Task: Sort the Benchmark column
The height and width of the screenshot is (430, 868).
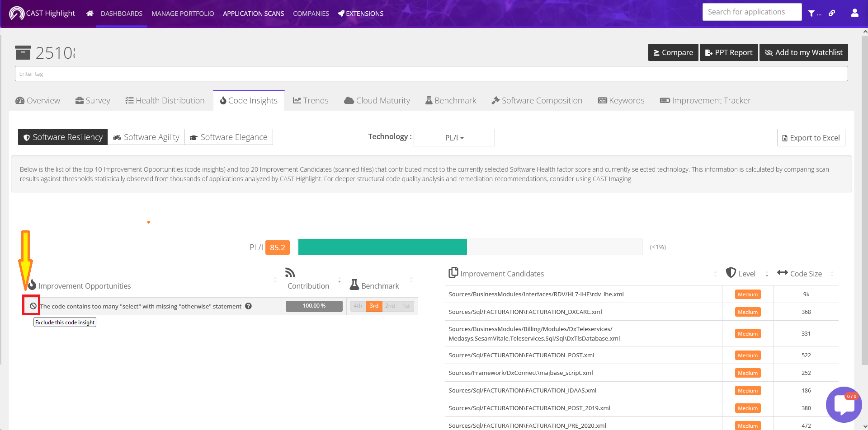Action: click(x=411, y=280)
